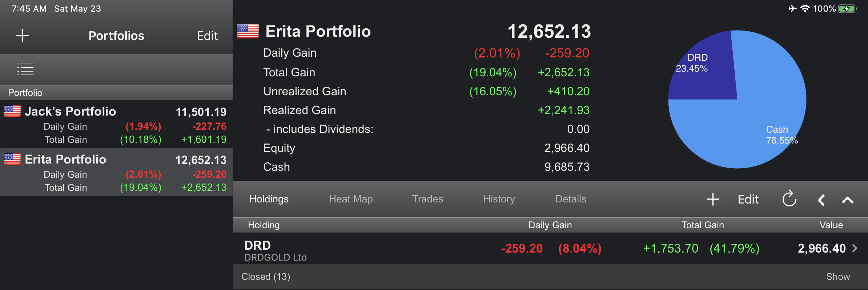
Task: Click the battery status icon
Action: (848, 9)
